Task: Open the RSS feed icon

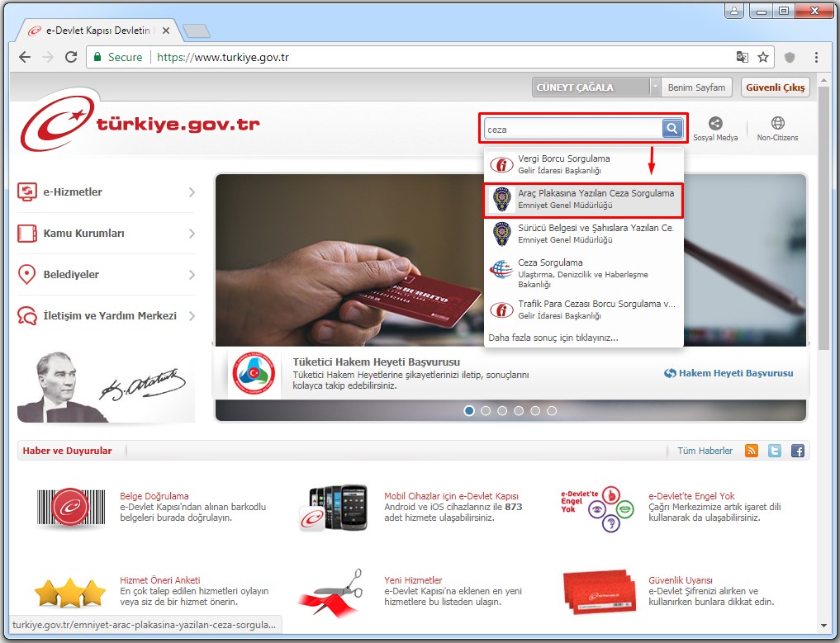Action: pyautogui.click(x=752, y=451)
